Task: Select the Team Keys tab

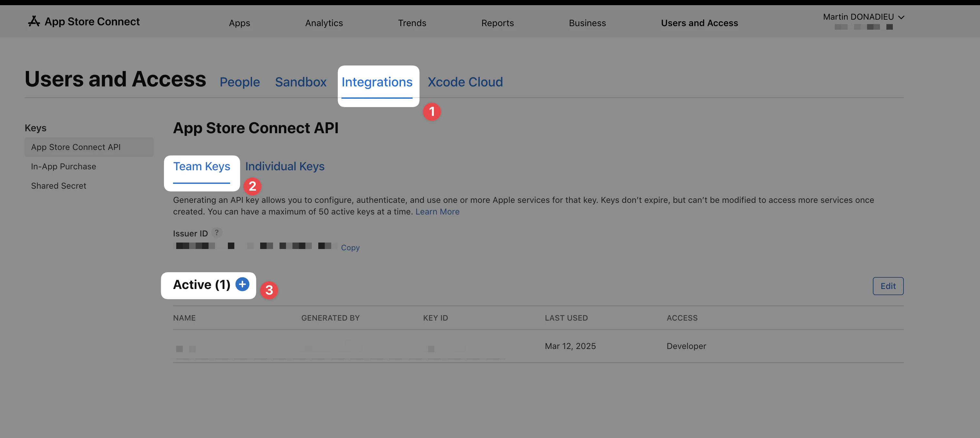Action: point(201,166)
